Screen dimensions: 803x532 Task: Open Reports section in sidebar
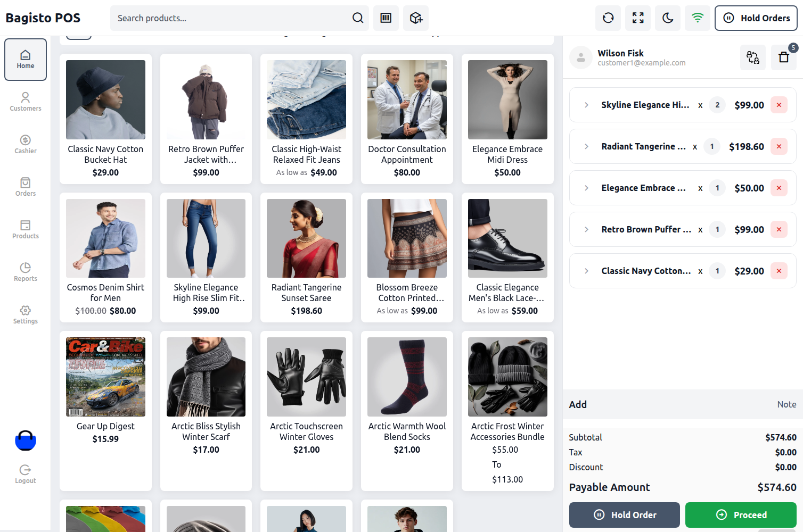pos(26,272)
